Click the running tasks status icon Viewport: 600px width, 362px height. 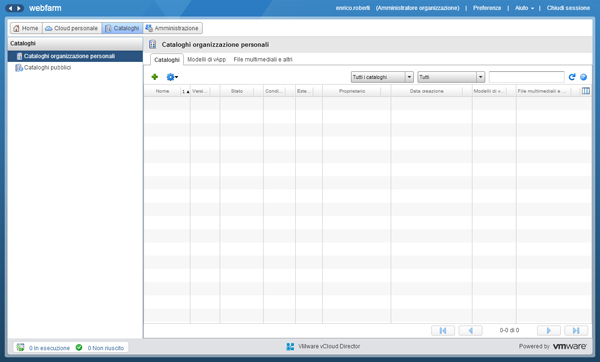pos(20,347)
